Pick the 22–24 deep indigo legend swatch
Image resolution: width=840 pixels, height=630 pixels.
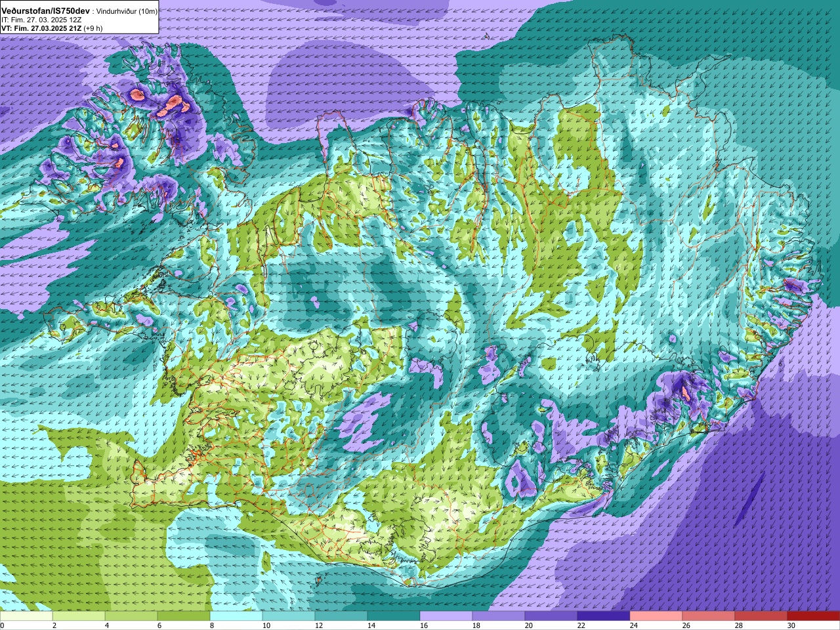(604, 616)
